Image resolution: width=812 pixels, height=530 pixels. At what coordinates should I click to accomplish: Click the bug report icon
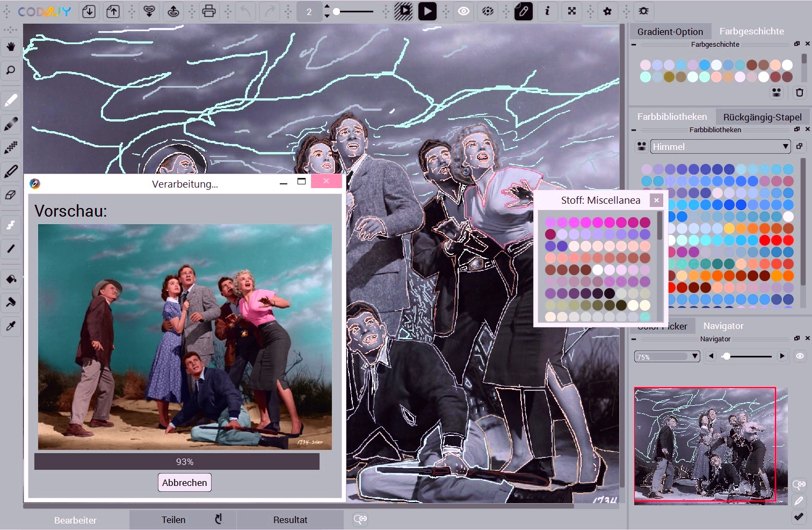click(x=643, y=11)
